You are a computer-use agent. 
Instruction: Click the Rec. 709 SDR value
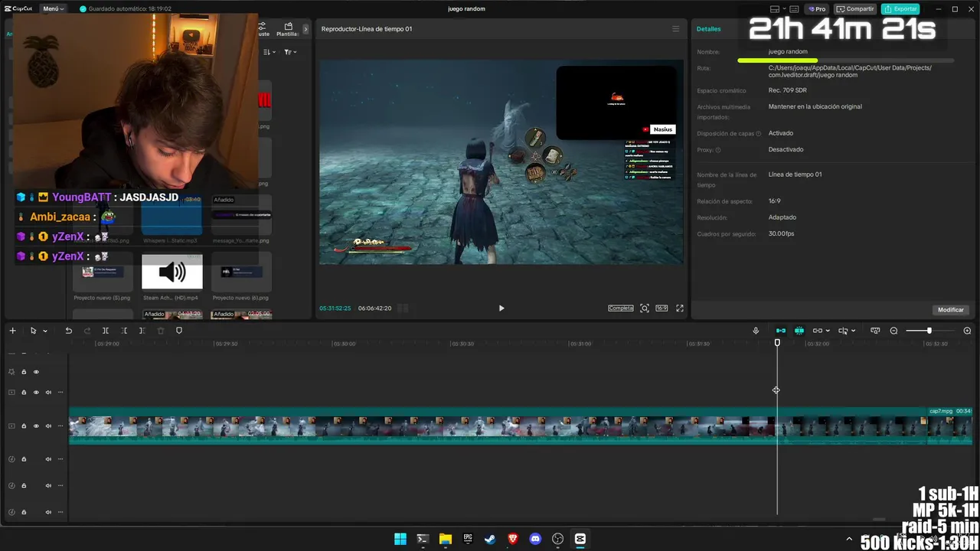click(787, 90)
